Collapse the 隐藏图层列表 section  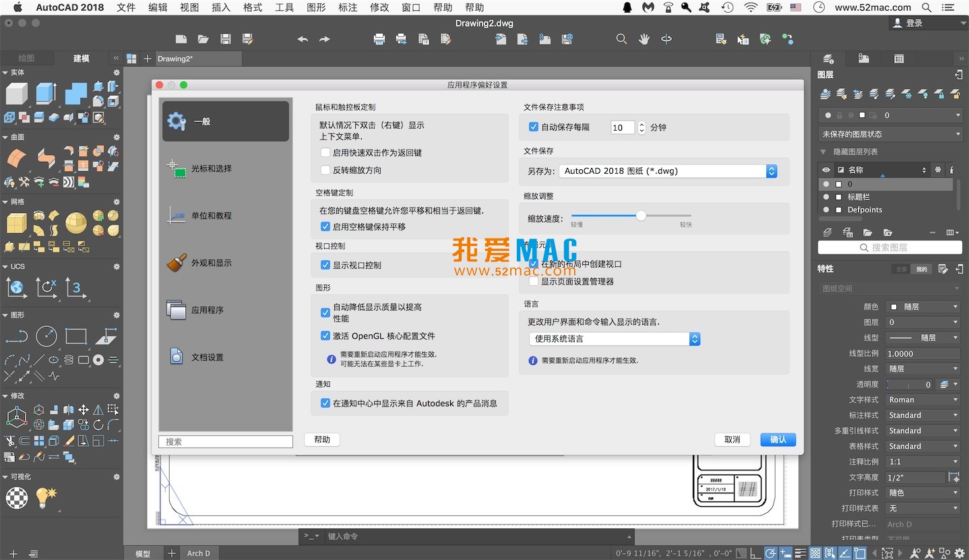coord(823,152)
